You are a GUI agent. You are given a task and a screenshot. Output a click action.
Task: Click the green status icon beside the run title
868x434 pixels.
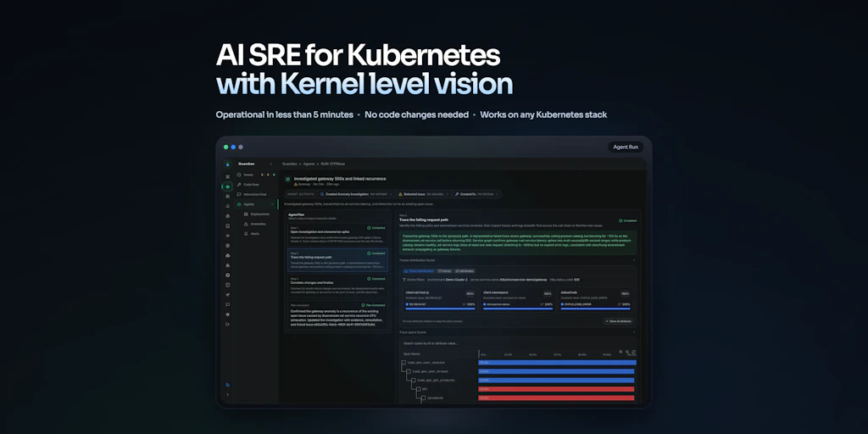coord(288,180)
